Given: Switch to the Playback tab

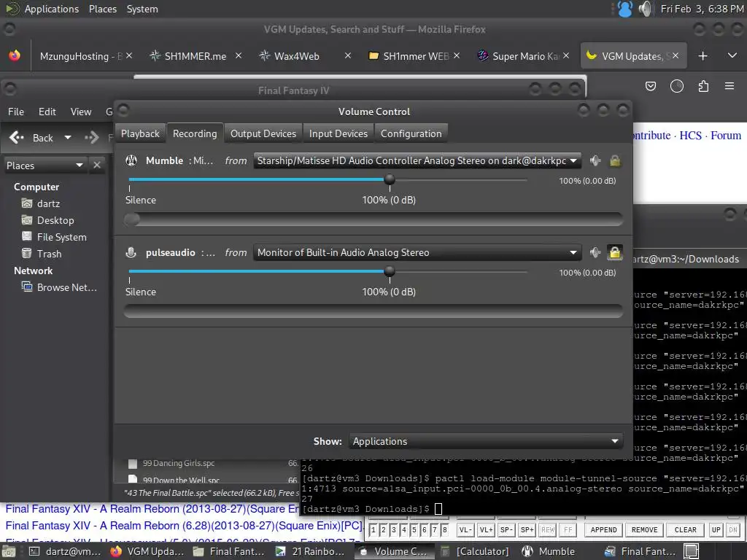Looking at the screenshot, I should 140,134.
